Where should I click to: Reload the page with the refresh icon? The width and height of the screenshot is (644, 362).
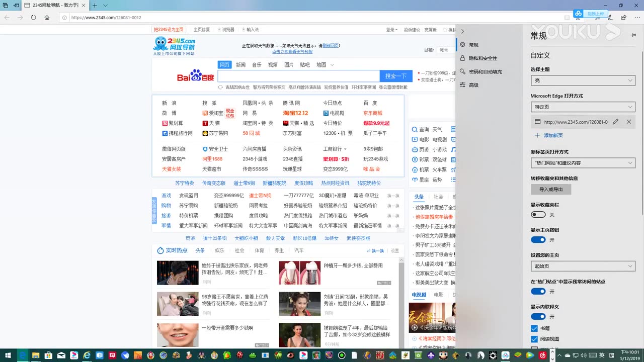[x=33, y=17]
